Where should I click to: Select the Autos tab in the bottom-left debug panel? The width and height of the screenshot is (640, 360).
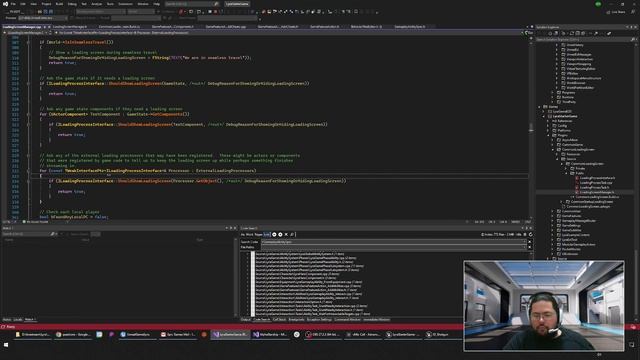click(7, 320)
